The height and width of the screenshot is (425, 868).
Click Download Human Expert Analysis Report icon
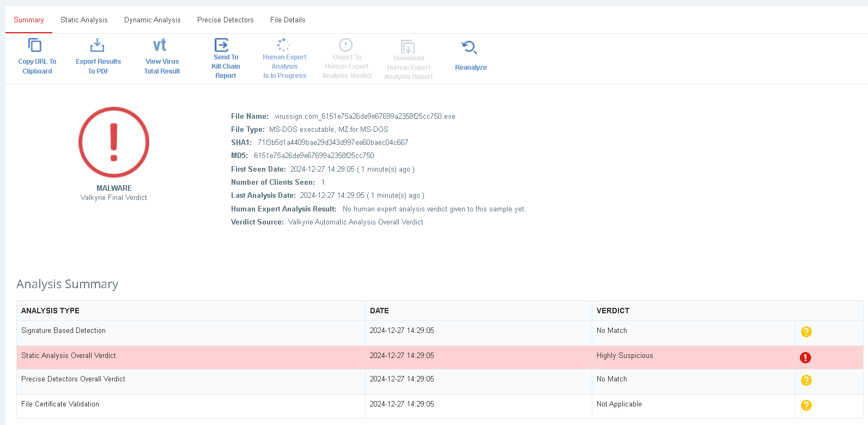408,46
